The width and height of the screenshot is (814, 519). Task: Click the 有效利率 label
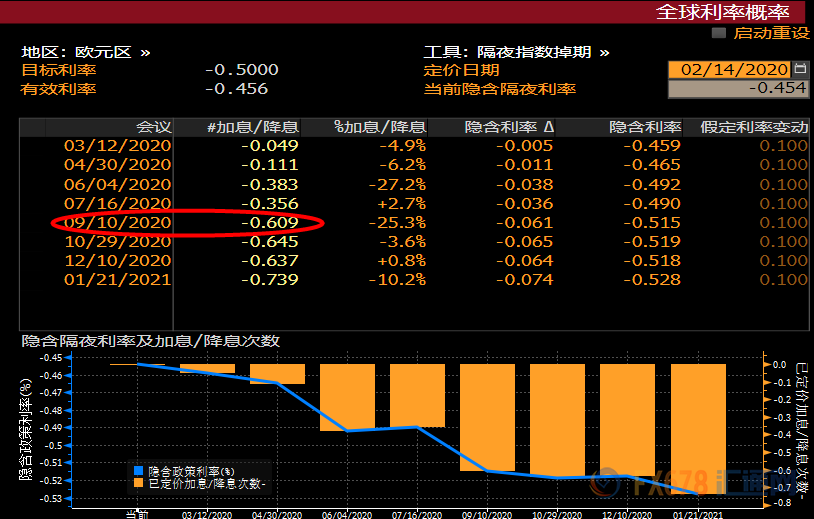[59, 89]
